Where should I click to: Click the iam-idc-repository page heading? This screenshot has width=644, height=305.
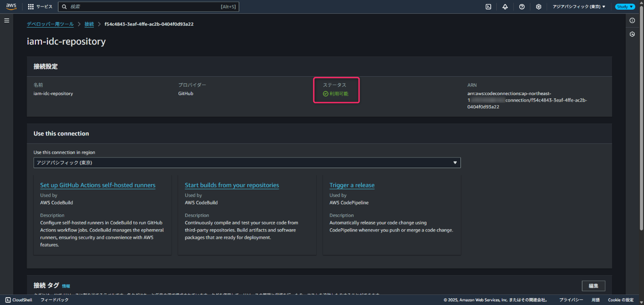tap(66, 41)
